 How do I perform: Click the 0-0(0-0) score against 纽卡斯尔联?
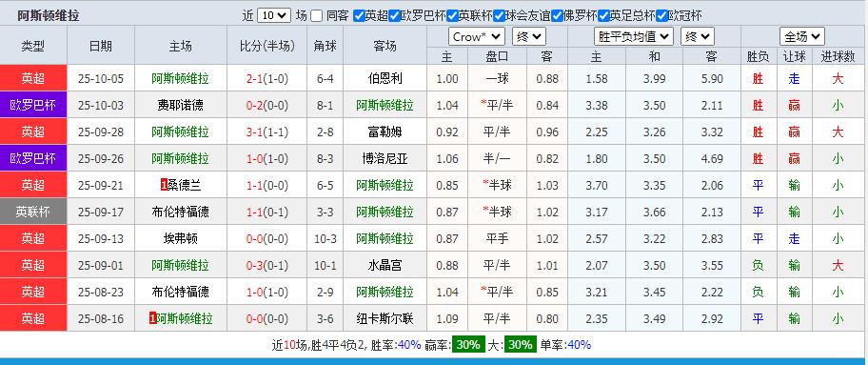tap(267, 319)
